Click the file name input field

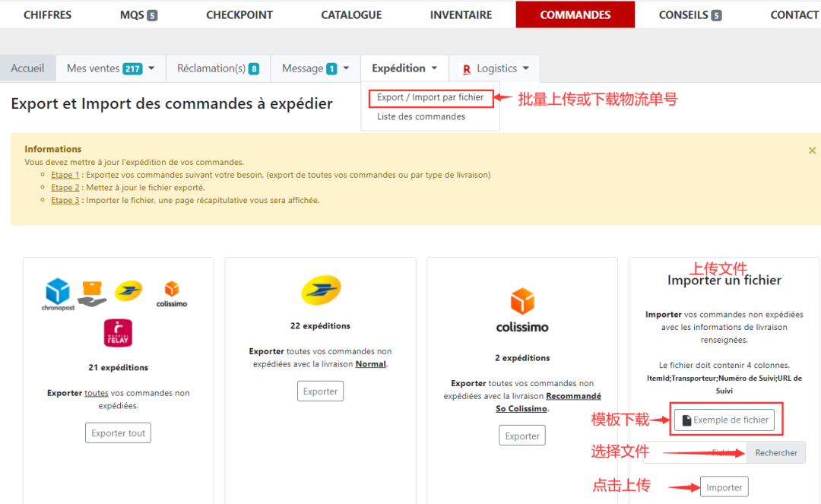pos(696,453)
